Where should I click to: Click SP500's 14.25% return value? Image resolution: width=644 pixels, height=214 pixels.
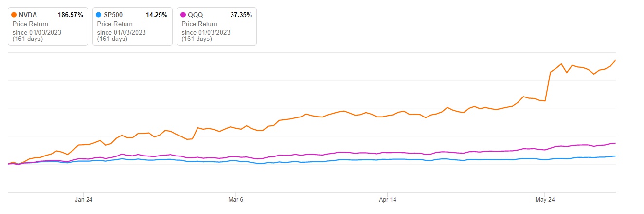157,15
